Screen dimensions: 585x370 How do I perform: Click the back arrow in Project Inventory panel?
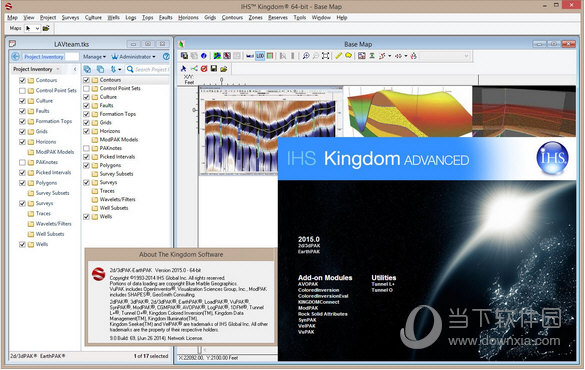coord(15,56)
